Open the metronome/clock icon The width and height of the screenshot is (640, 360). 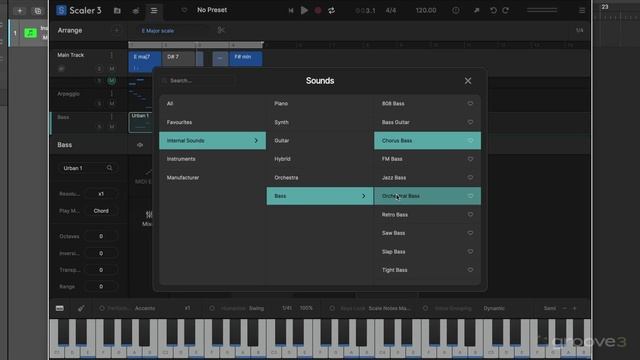[456, 10]
